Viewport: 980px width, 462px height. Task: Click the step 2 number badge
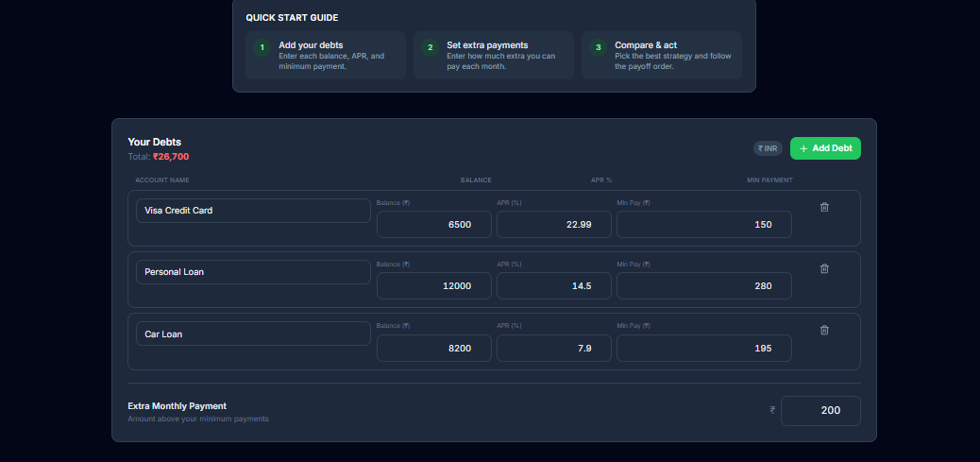pyautogui.click(x=431, y=47)
